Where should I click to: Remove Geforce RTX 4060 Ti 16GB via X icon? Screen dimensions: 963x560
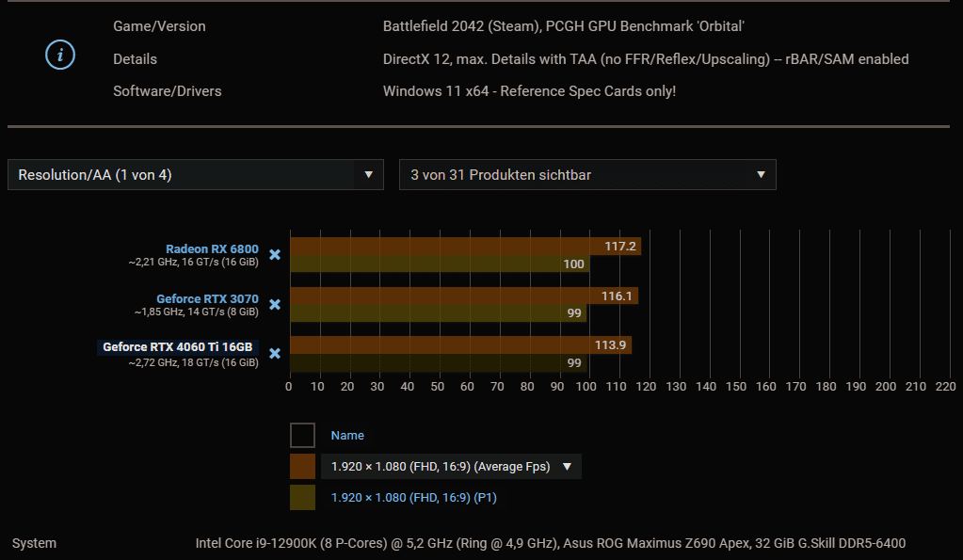(x=275, y=353)
